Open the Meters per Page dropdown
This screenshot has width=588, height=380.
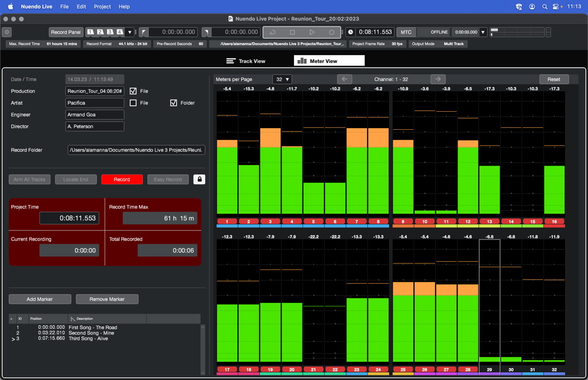[282, 79]
